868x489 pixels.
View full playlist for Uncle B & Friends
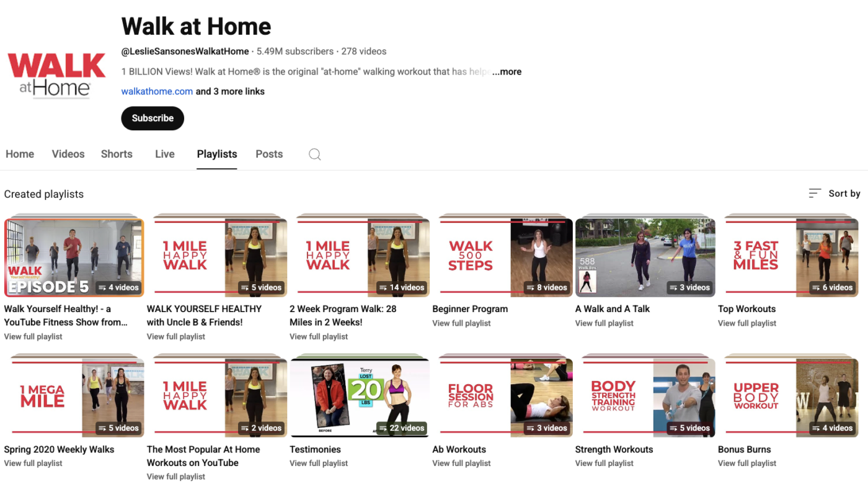[x=176, y=337]
